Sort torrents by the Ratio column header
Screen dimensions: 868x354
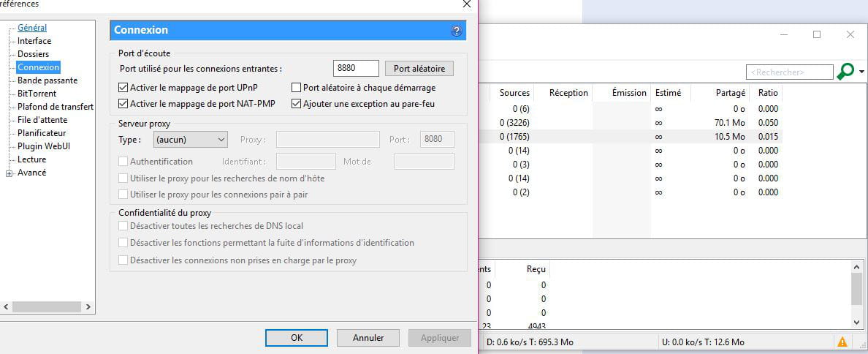point(767,93)
